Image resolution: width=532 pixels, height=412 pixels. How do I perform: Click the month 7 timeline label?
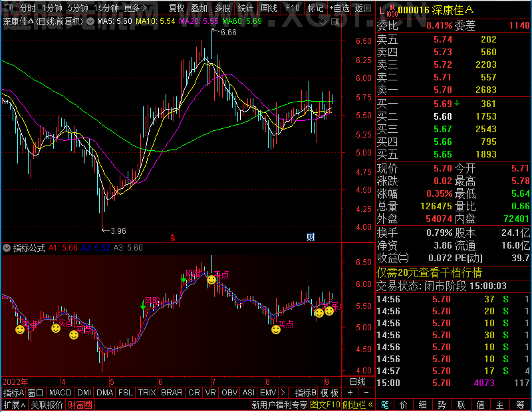[213, 382]
